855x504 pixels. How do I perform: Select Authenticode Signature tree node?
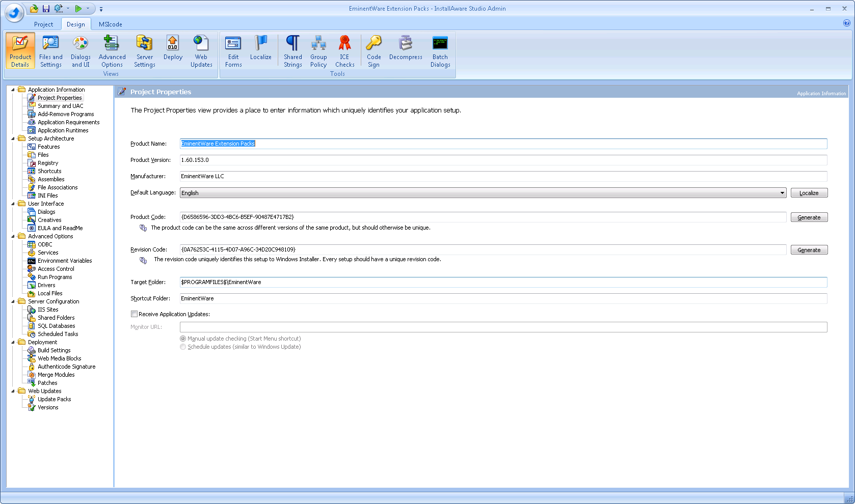[66, 367]
